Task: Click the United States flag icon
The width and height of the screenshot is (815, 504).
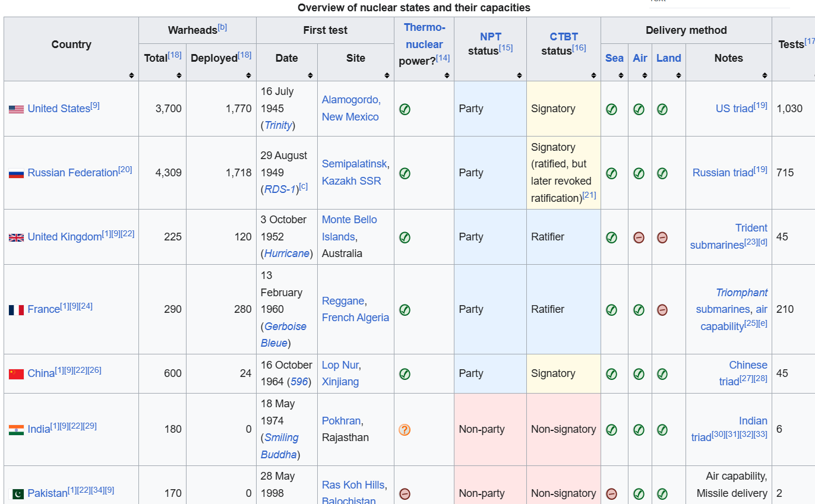Action: tap(16, 109)
